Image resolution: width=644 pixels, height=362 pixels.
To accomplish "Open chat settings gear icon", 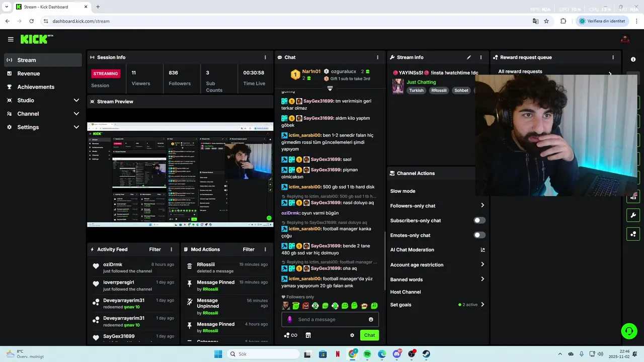I will coord(352,335).
